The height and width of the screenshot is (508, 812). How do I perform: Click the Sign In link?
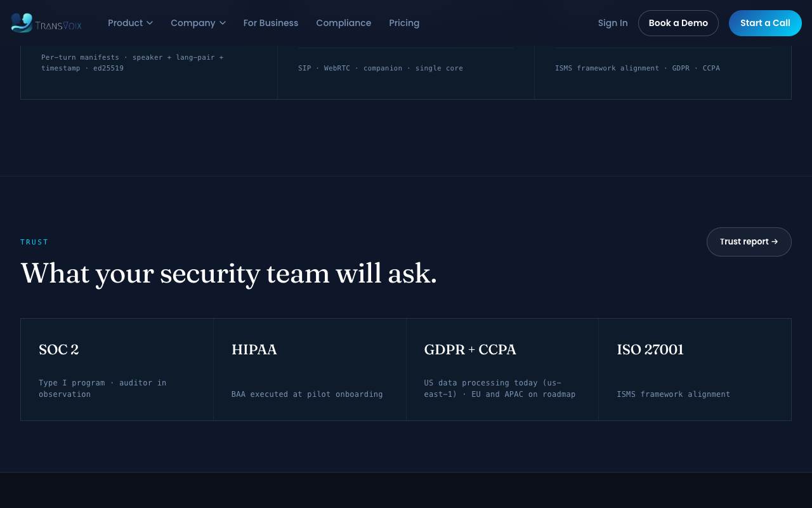pyautogui.click(x=613, y=23)
